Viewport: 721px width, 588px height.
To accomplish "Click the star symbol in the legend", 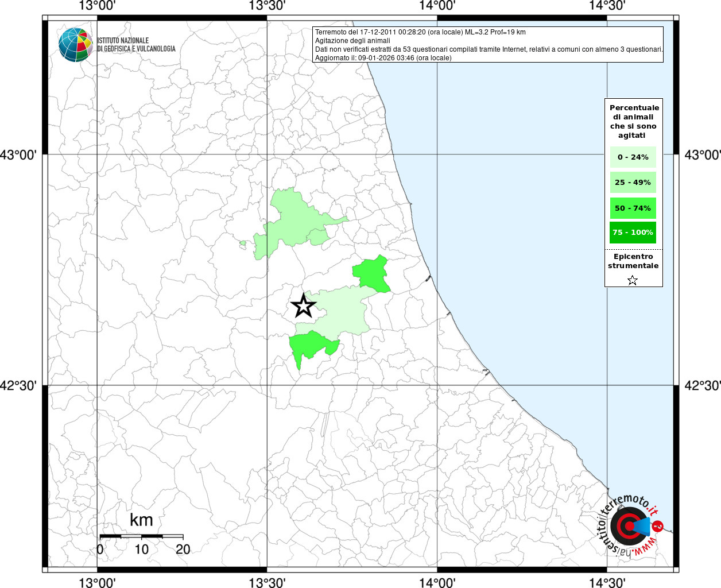I will pyautogui.click(x=632, y=280).
